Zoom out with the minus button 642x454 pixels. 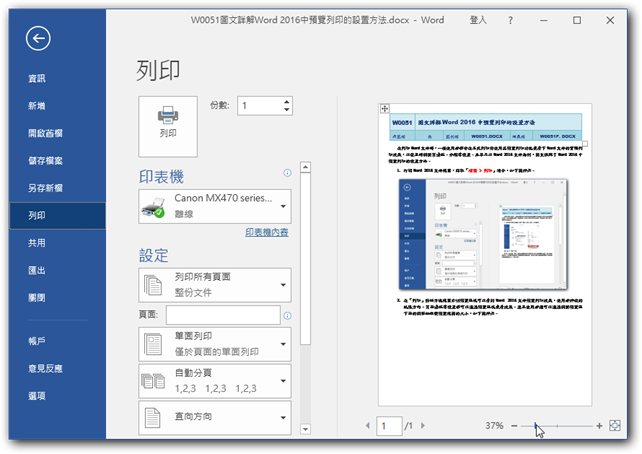coord(514,426)
